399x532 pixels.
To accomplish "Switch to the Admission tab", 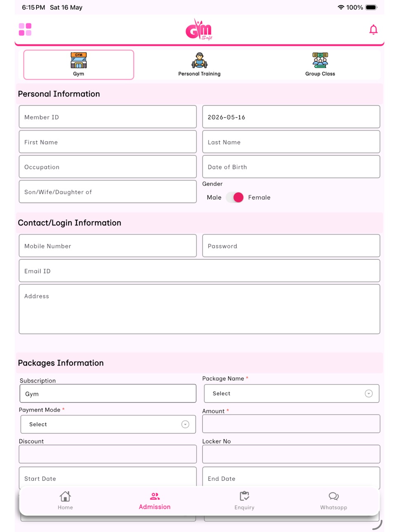I will tap(155, 501).
